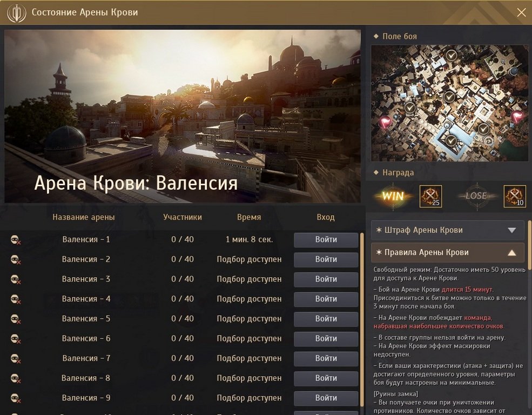Click the 1 мин. 8 сек. timer
The height and width of the screenshot is (415, 532).
[250, 239]
